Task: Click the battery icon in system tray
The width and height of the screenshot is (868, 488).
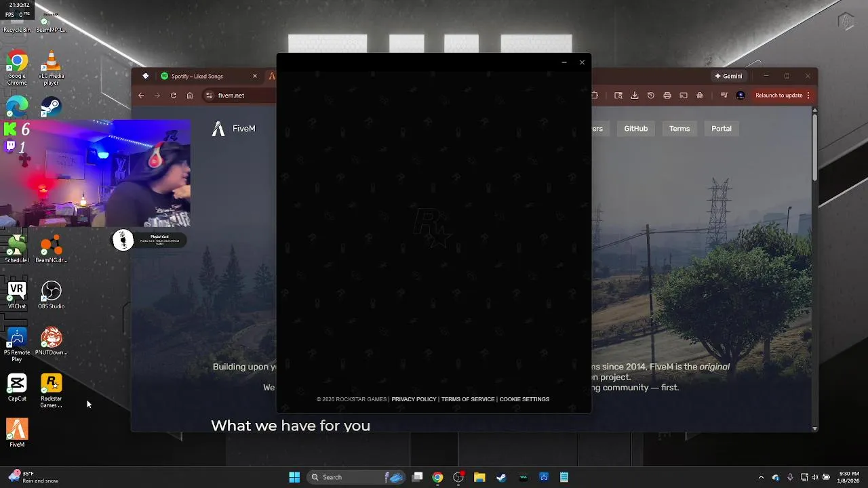Action: click(x=827, y=477)
